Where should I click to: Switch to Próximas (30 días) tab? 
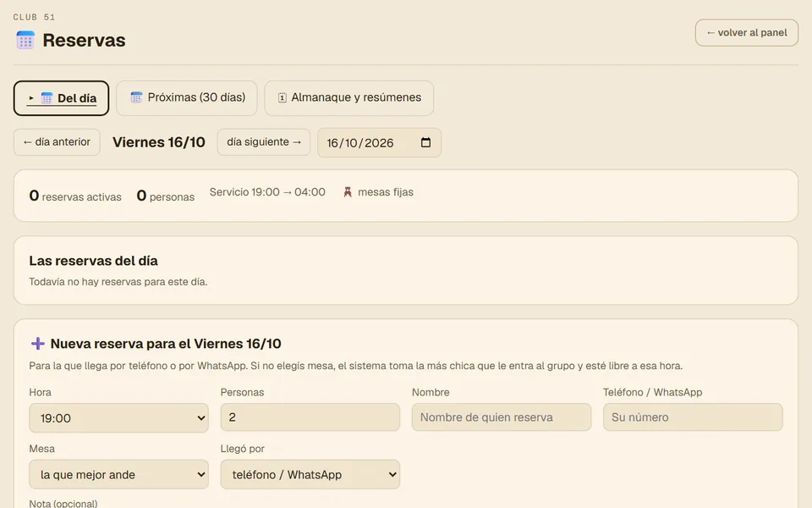pyautogui.click(x=187, y=98)
